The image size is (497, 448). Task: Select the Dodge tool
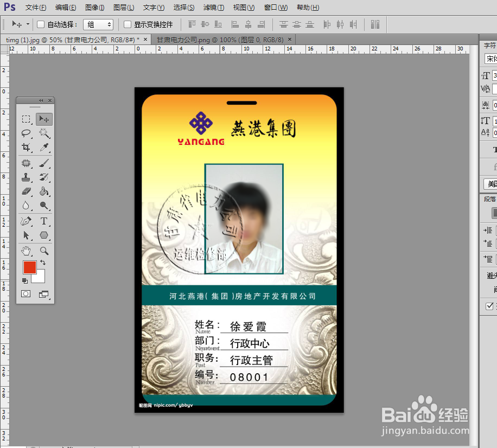pos(44,206)
